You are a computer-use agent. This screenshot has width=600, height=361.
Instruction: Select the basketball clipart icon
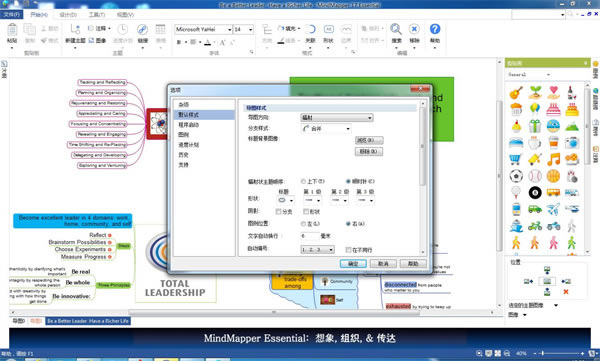553,176
